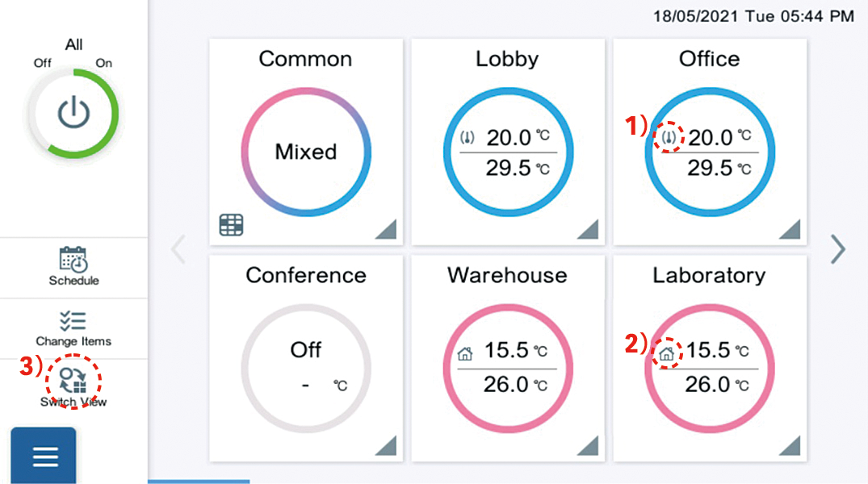The height and width of the screenshot is (484, 868).
Task: Open the hamburger menu
Action: [44, 455]
